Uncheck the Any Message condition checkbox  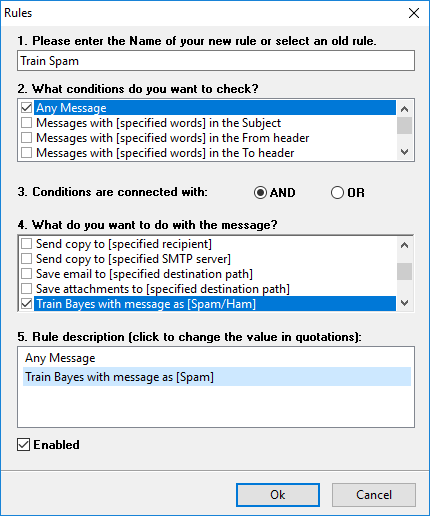26,108
